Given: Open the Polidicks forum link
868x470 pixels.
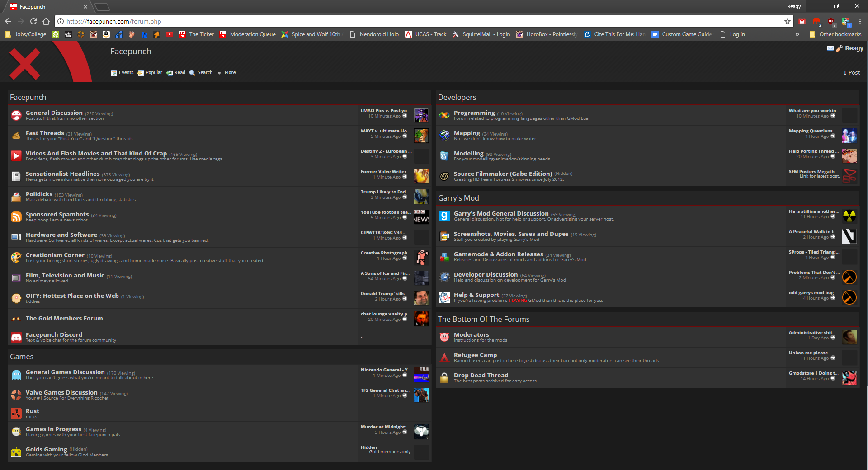Looking at the screenshot, I should 39,194.
